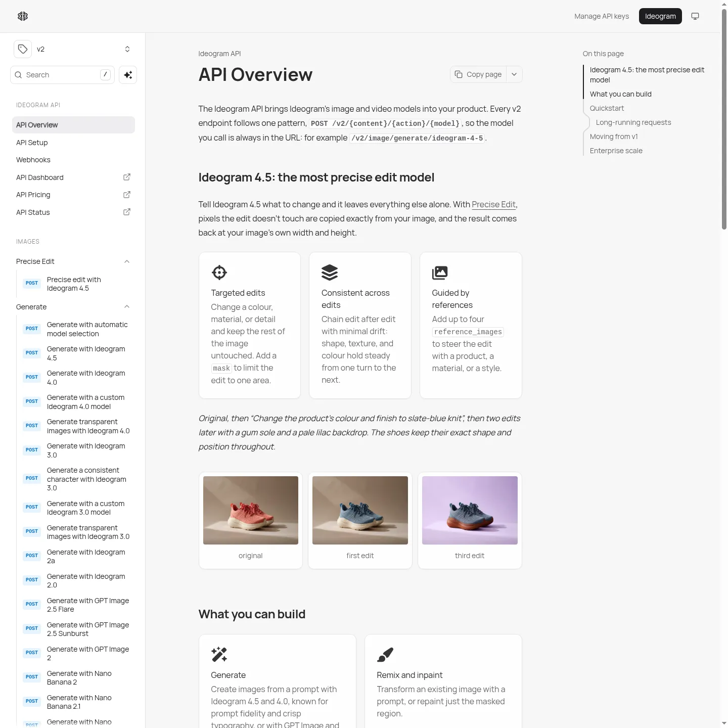Click the Ideogram button in header
728x728 pixels.
click(660, 16)
